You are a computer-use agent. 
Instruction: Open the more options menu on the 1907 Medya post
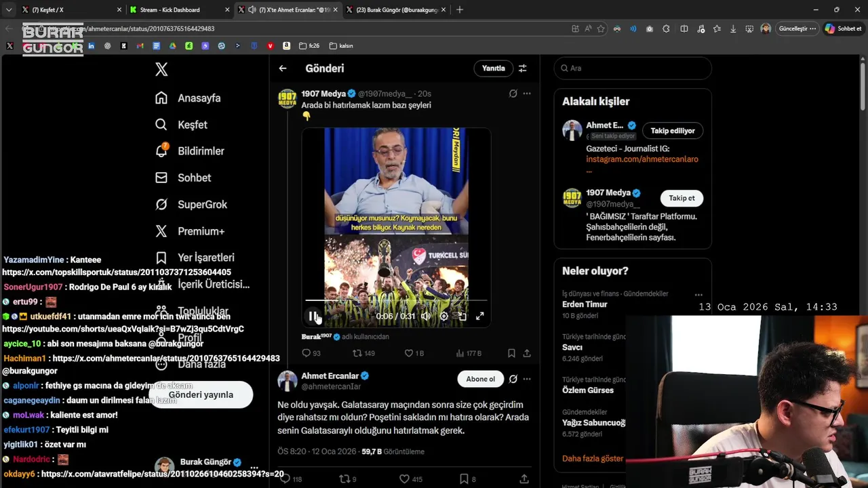tap(527, 94)
